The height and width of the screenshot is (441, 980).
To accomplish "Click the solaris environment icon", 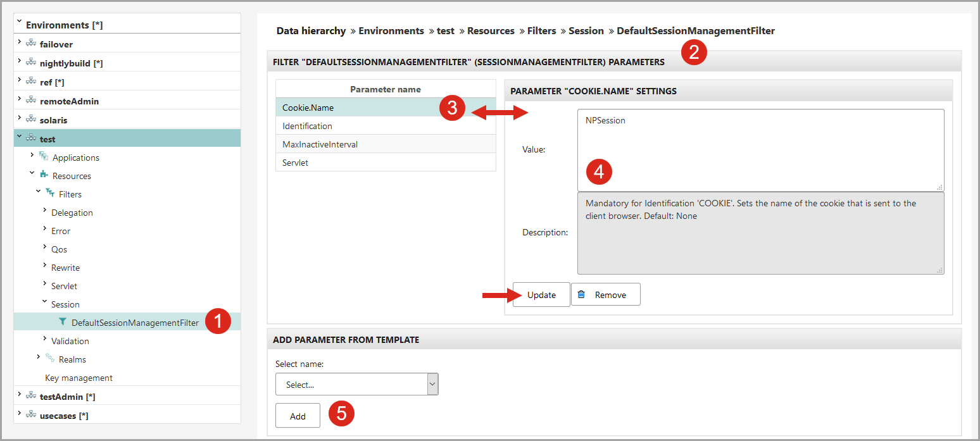I will pyautogui.click(x=30, y=120).
